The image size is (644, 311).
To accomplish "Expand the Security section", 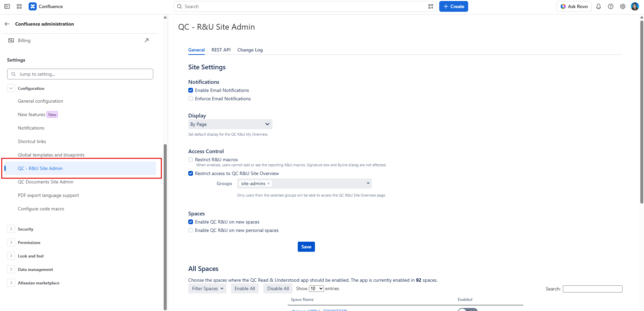I will click(x=11, y=229).
